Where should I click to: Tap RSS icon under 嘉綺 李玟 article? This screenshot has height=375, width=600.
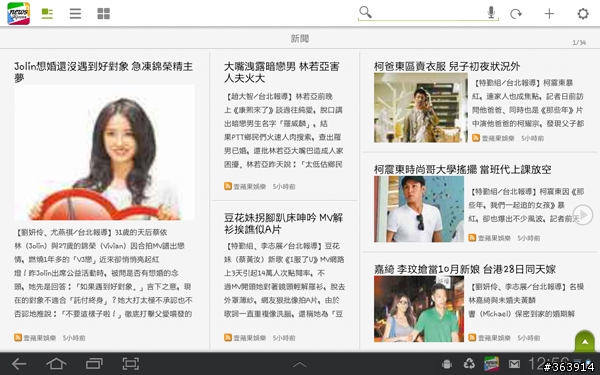coord(472,338)
